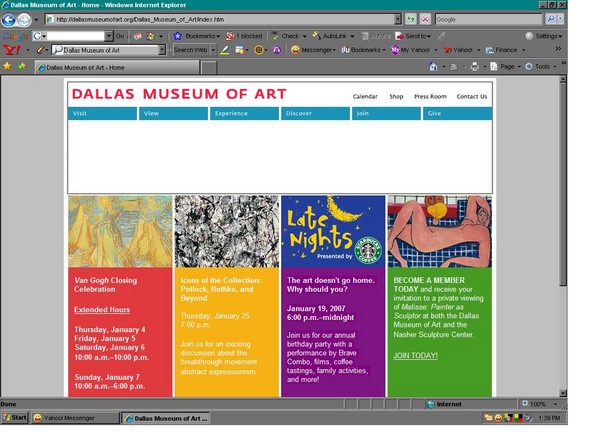The height and width of the screenshot is (439, 600).
Task: Refresh the page with green arrows button
Action: [x=411, y=19]
